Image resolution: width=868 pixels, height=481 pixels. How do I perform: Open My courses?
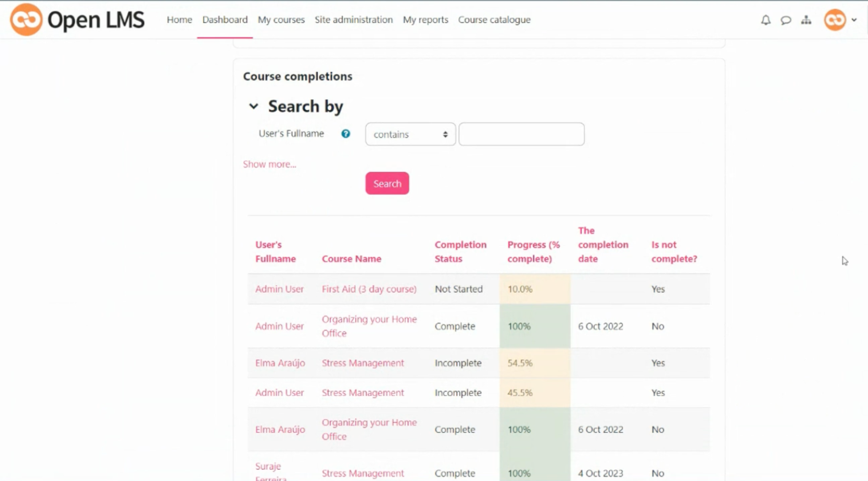pyautogui.click(x=281, y=20)
